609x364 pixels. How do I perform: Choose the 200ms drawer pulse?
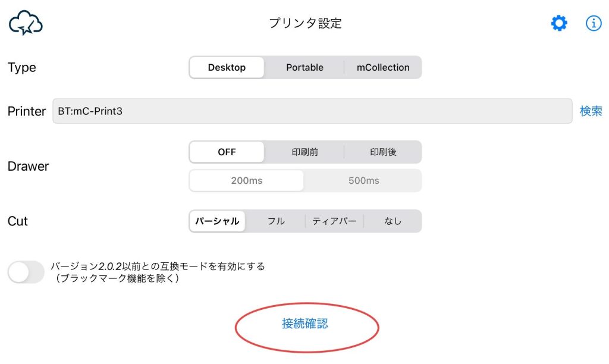tap(247, 181)
